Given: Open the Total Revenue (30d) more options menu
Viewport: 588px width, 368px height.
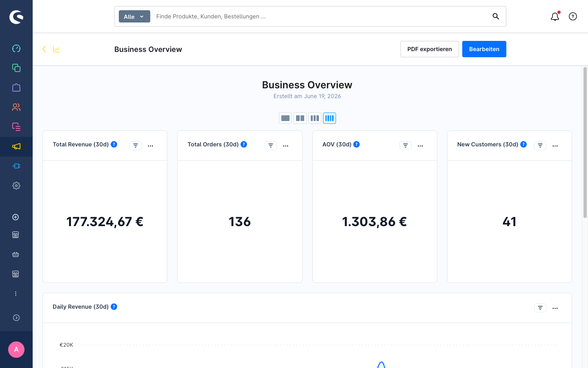Looking at the screenshot, I should pyautogui.click(x=151, y=146).
